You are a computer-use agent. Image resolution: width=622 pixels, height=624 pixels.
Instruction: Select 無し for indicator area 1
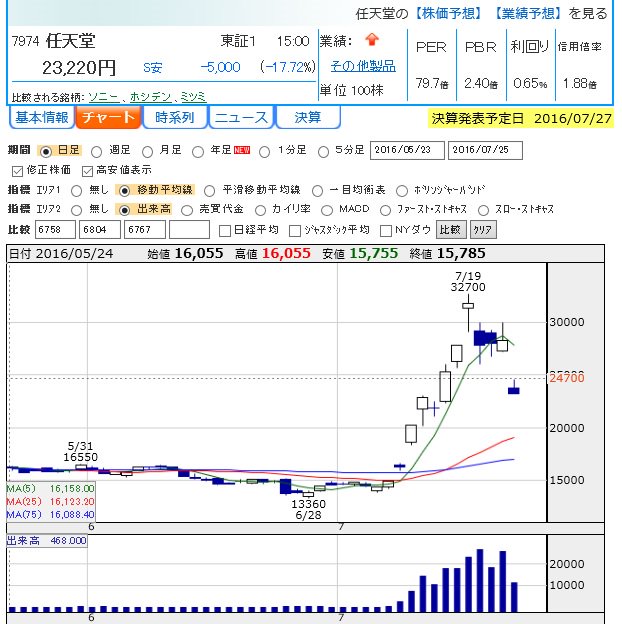76,191
